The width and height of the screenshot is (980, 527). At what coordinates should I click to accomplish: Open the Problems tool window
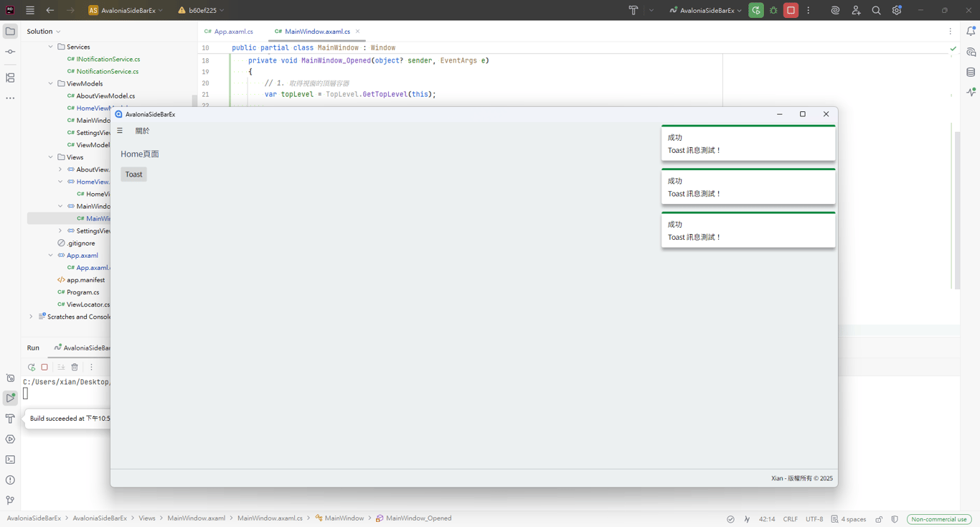[x=10, y=480]
